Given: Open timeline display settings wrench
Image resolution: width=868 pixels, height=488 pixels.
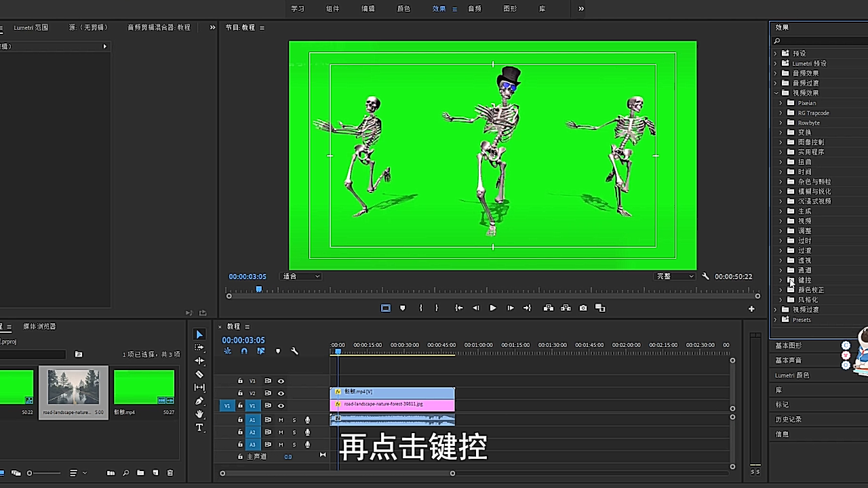Looking at the screenshot, I should click(x=294, y=351).
